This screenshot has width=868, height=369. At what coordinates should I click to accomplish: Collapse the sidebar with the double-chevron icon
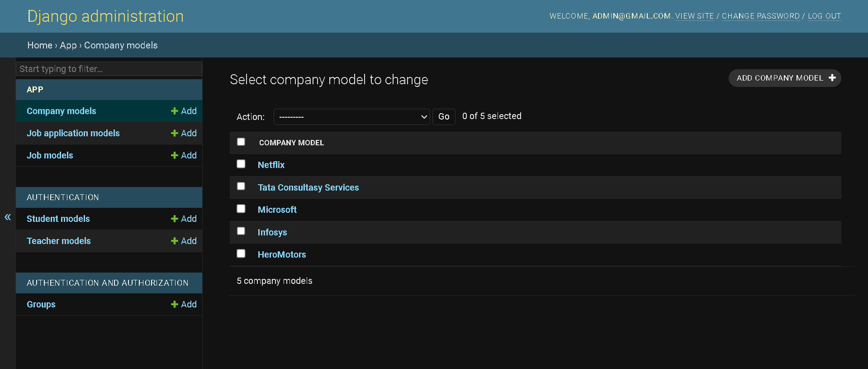[8, 217]
